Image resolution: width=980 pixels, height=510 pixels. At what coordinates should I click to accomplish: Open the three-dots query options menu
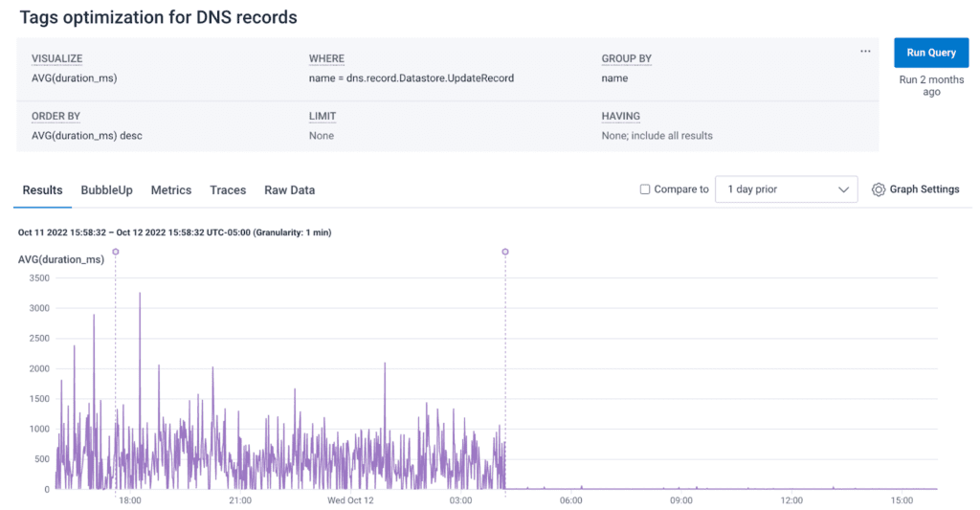click(865, 52)
